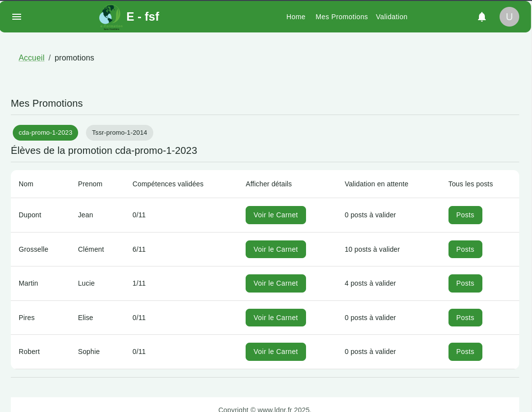View Posts for Clément Grosselle
This screenshot has height=412, width=532.
[465, 249]
